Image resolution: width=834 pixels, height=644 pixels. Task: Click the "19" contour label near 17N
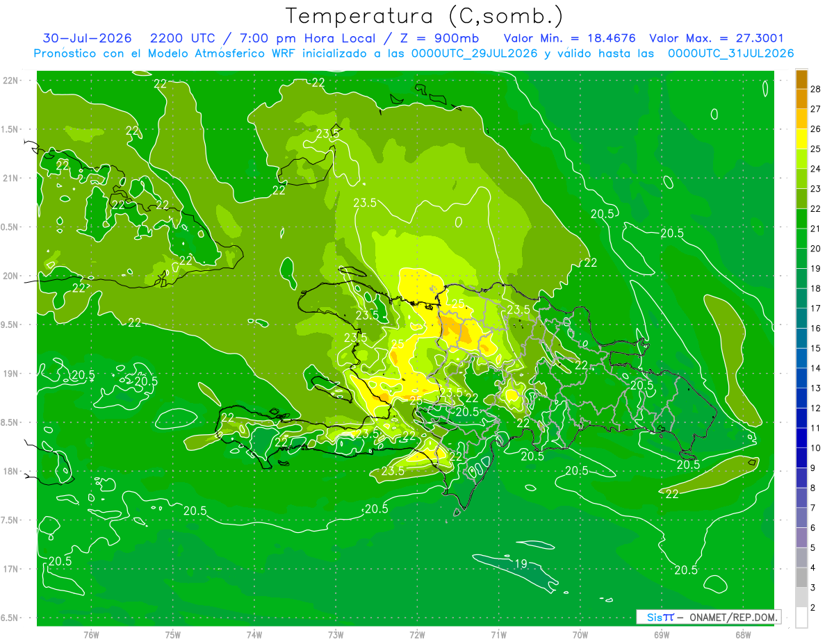(520, 563)
